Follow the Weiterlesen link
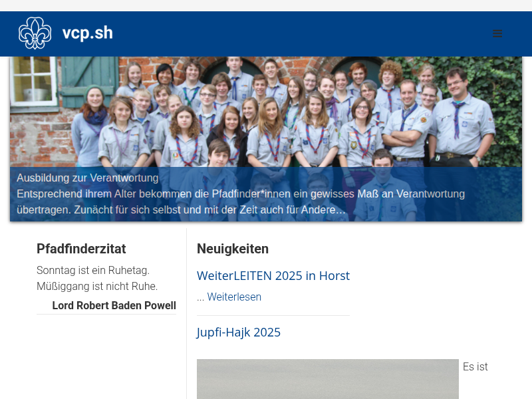The height and width of the screenshot is (399, 532). (x=234, y=297)
